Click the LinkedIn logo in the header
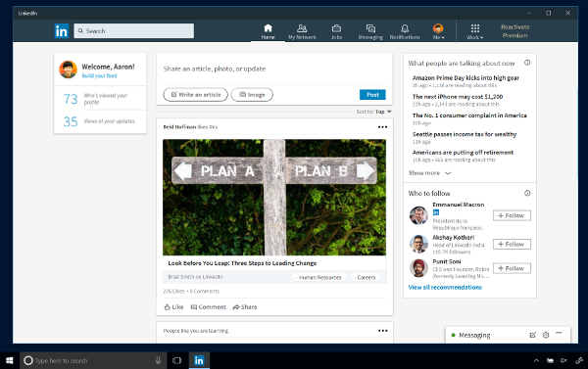588x369 pixels. point(62,30)
